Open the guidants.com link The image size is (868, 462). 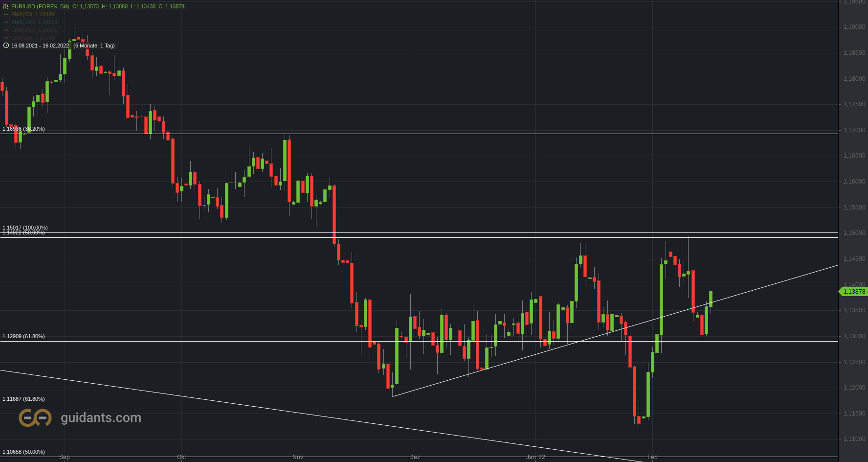[101, 417]
